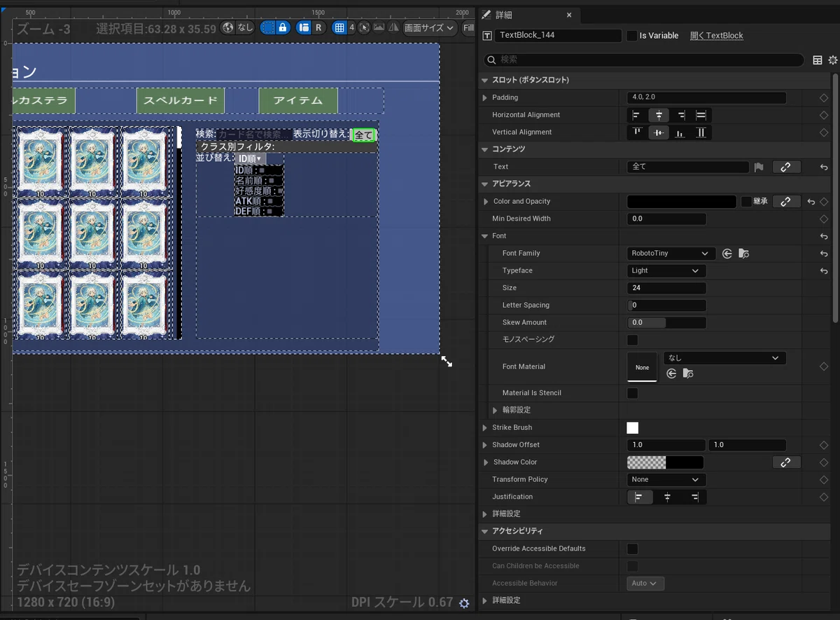Set Vertical Alignment to bottom
This screenshot has height=620, width=840.
pyautogui.click(x=680, y=132)
